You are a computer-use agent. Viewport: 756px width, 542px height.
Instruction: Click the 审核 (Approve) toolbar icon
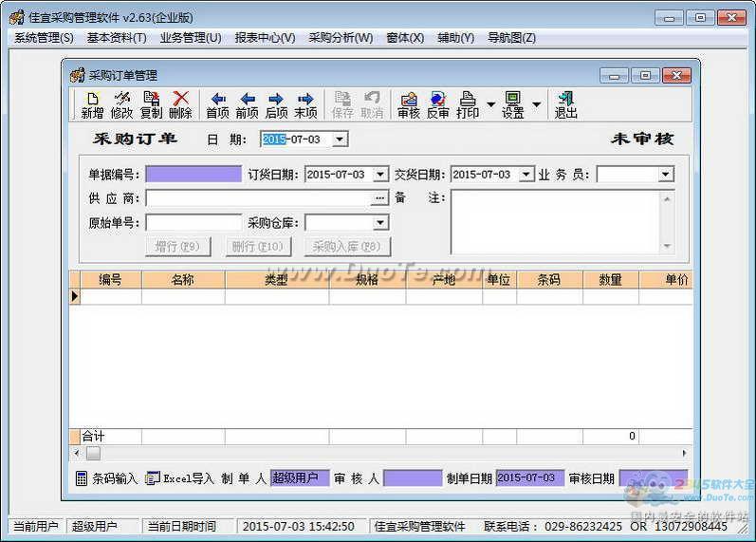pos(409,104)
